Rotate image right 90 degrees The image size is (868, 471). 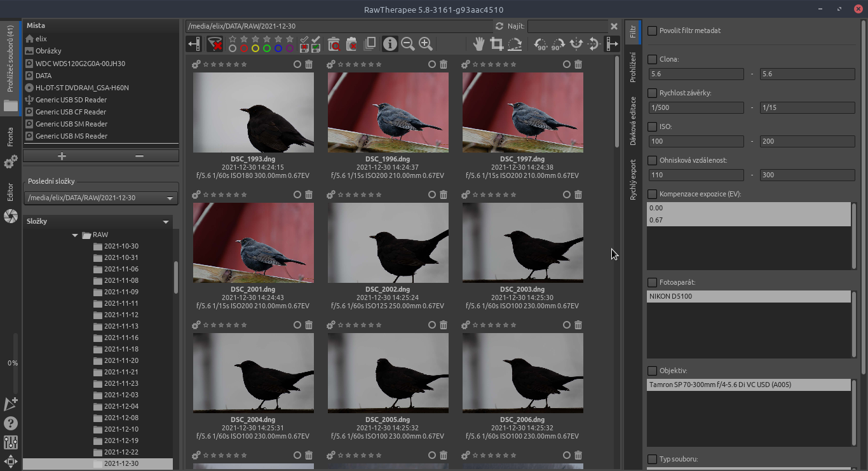click(558, 44)
